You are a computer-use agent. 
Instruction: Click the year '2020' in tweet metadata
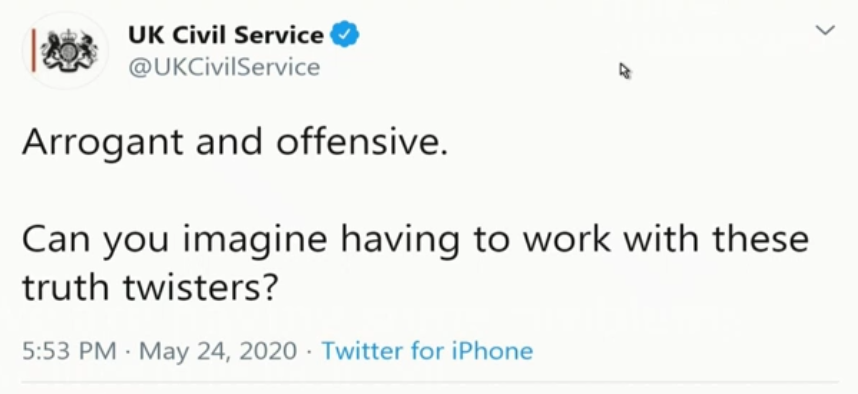268,351
